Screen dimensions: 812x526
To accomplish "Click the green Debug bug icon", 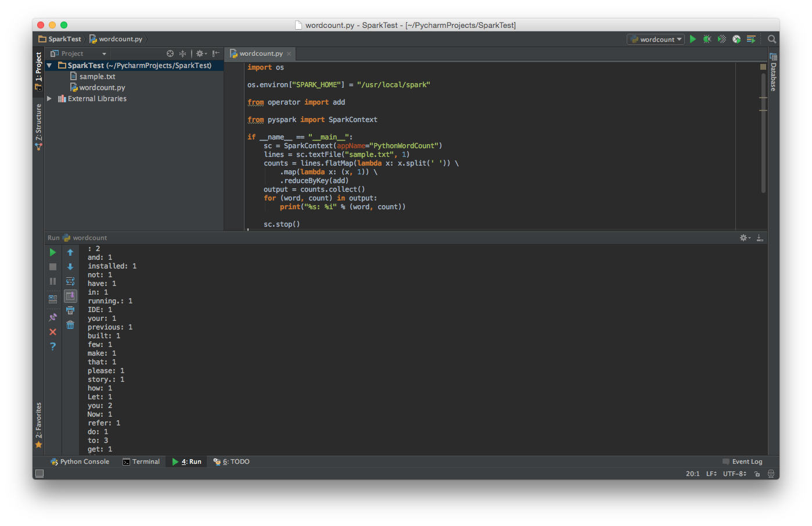I will point(707,40).
